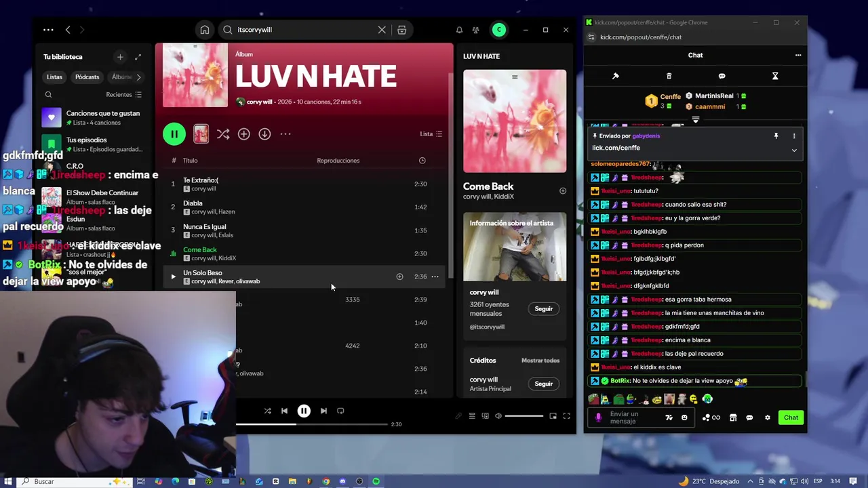Open connect to a device
Screen dimensions: 868x488
click(485, 416)
